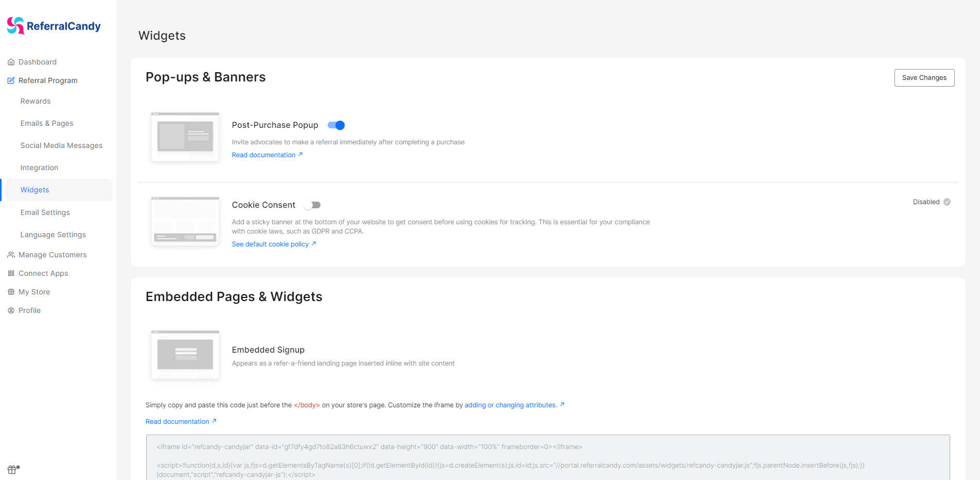
Task: Open the Post-Purchase Popup preview thumbnail
Action: click(x=185, y=136)
